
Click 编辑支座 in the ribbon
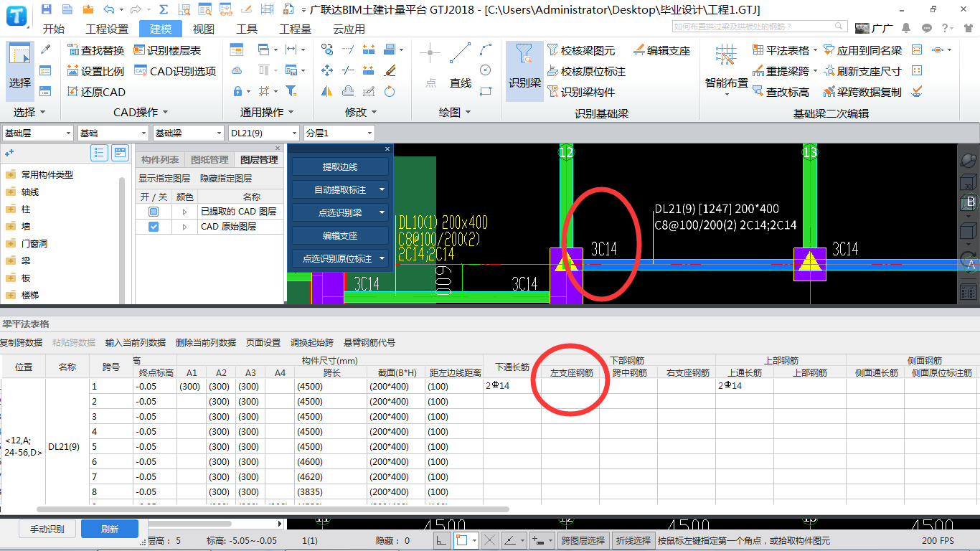pyautogui.click(x=661, y=50)
